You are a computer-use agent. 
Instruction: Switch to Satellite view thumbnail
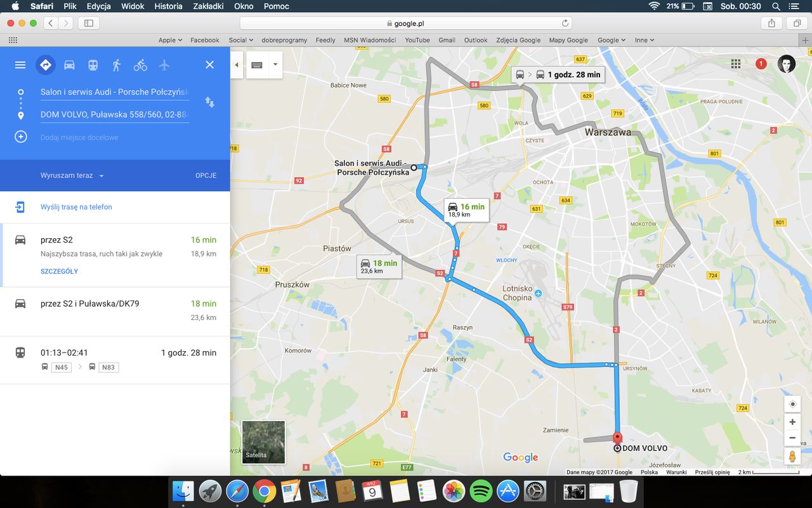263,442
